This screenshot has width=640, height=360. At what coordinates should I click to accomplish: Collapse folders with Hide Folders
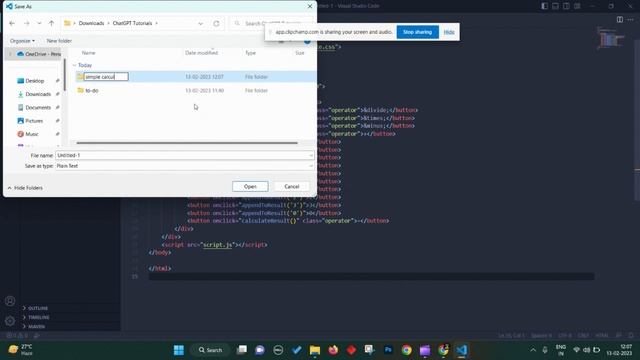coord(25,188)
